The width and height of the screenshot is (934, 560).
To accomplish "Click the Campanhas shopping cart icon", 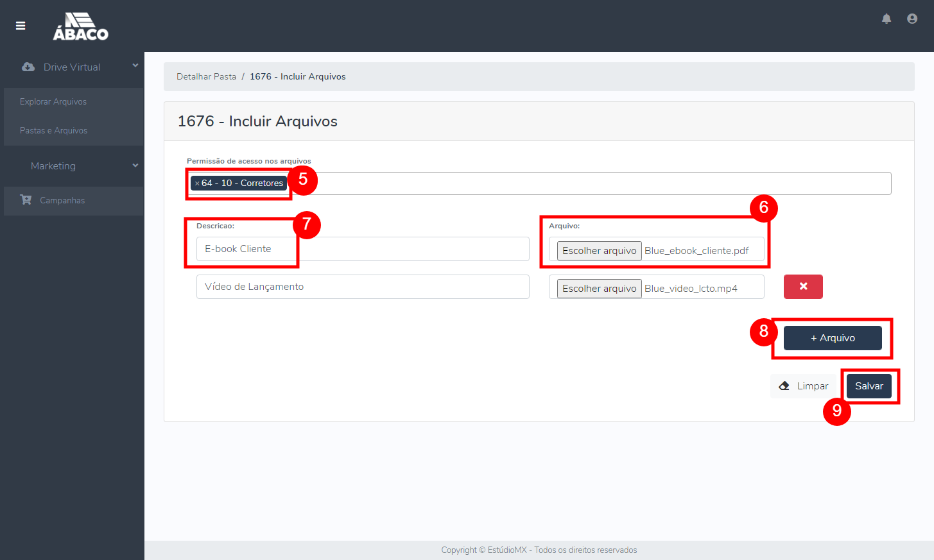I will (26, 200).
